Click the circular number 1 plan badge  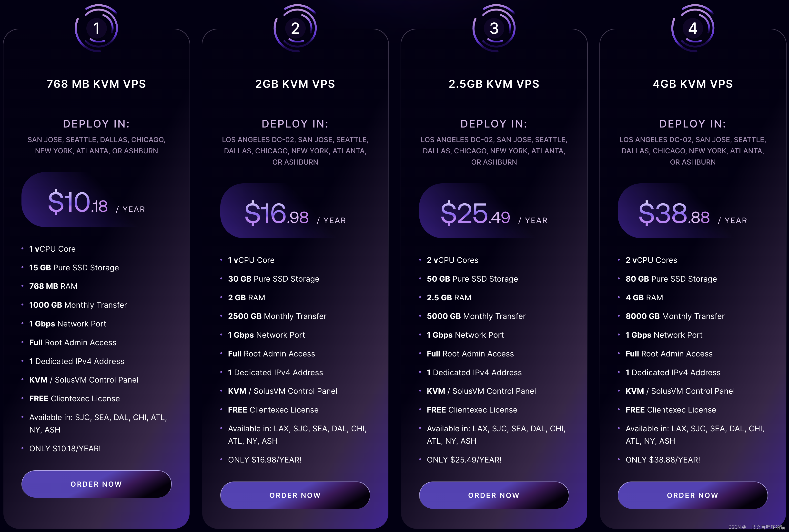(96, 28)
